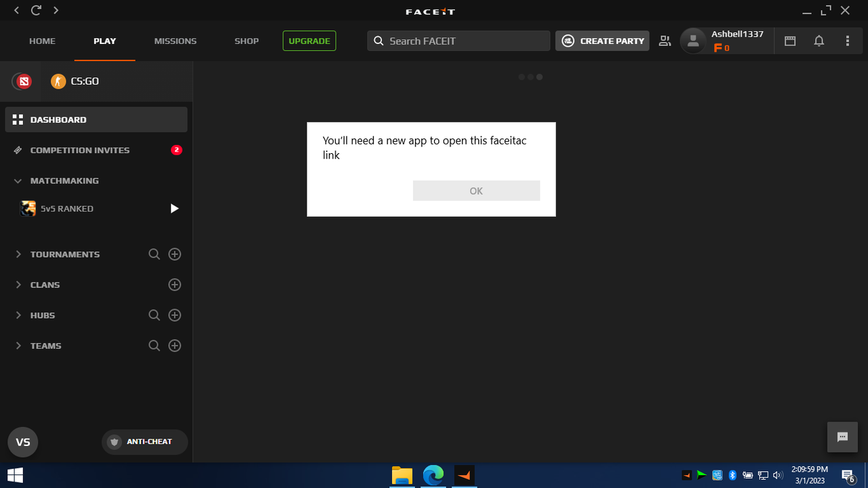Viewport: 868px width, 488px height.
Task: Open the three-dot more menu
Action: point(848,41)
